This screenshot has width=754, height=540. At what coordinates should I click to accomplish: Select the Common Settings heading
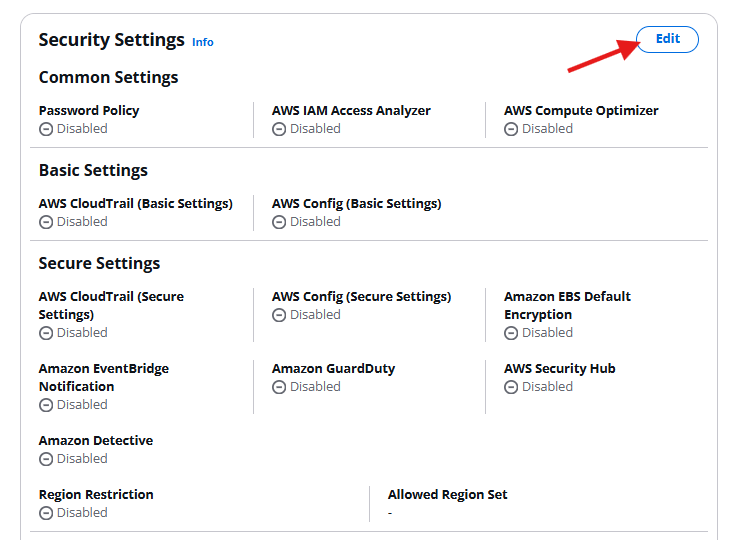(x=108, y=77)
